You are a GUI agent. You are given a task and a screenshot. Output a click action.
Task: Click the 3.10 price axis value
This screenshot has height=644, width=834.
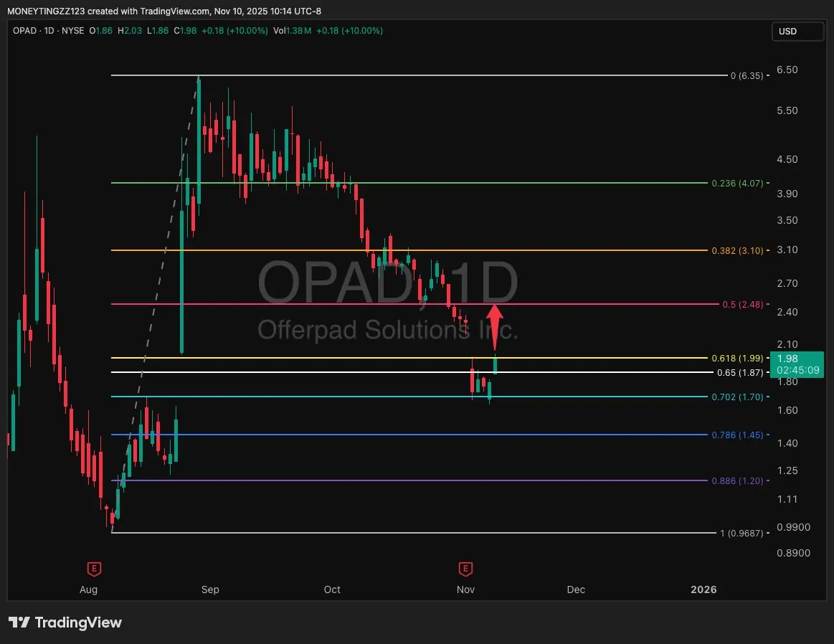pyautogui.click(x=787, y=250)
